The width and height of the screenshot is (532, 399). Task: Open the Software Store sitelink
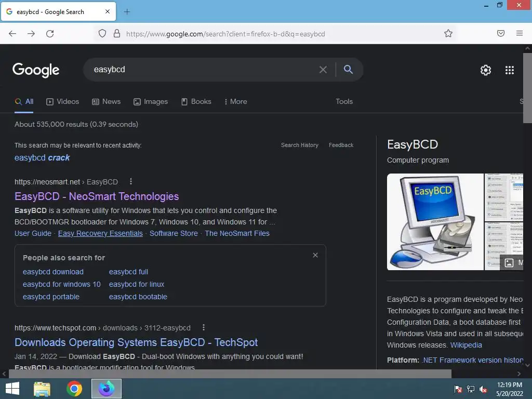(174, 233)
